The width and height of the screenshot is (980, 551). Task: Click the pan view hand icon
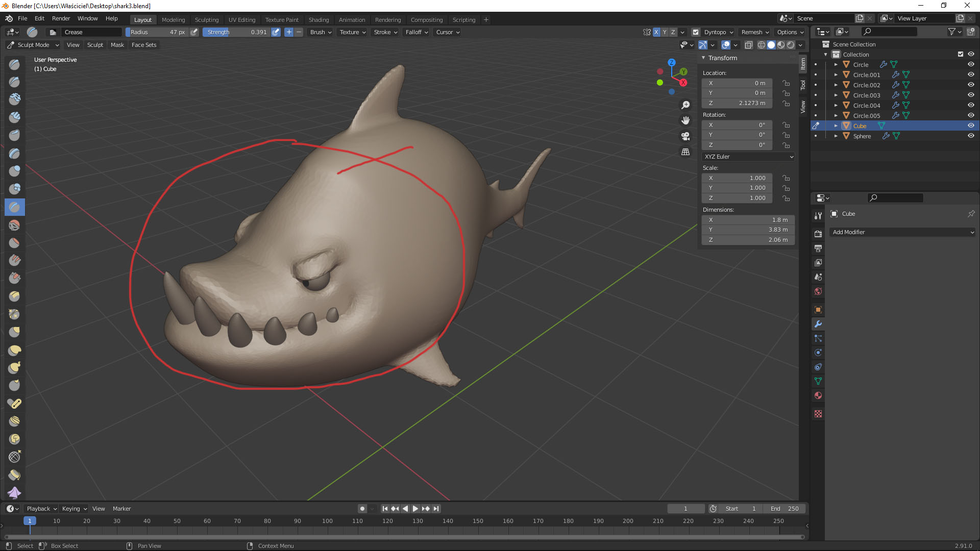coord(685,120)
